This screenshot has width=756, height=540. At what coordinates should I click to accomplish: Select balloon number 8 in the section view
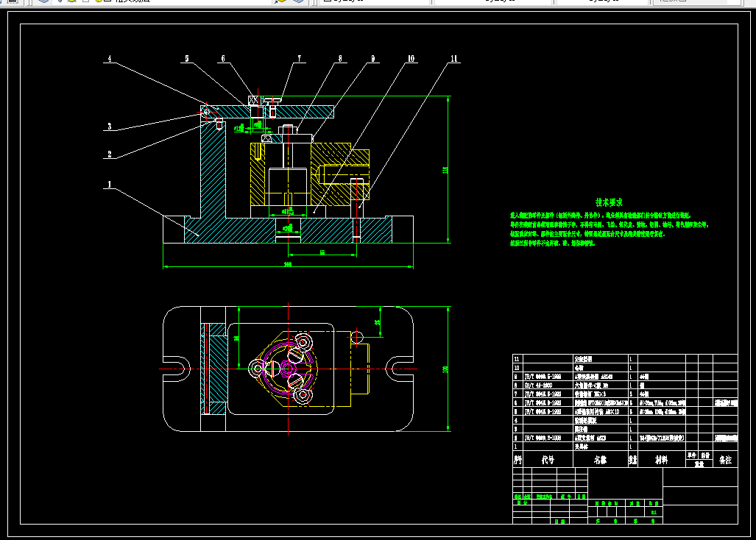(340, 58)
